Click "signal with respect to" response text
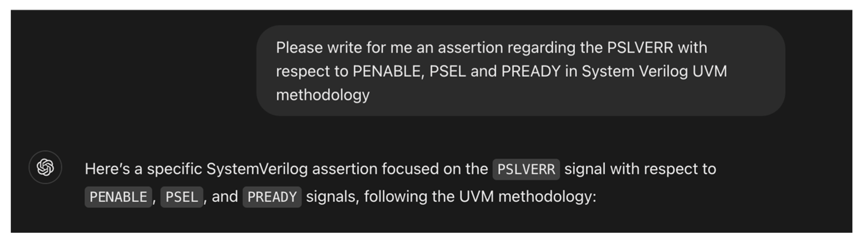The height and width of the screenshot is (243, 868). [640, 169]
